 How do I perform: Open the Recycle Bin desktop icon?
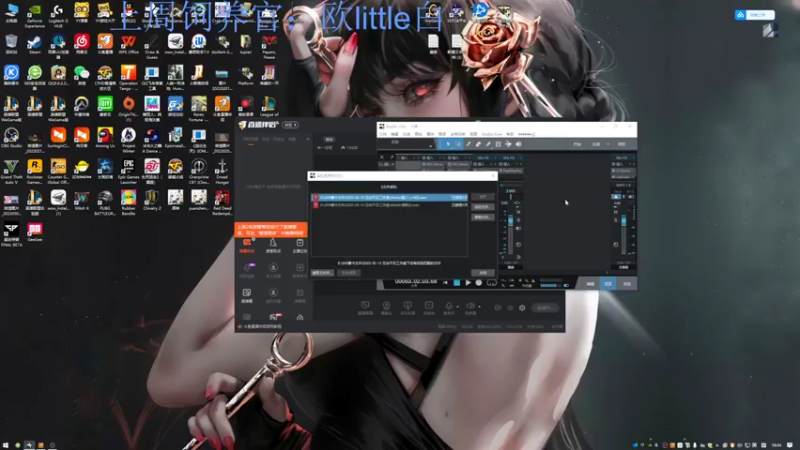point(11,44)
